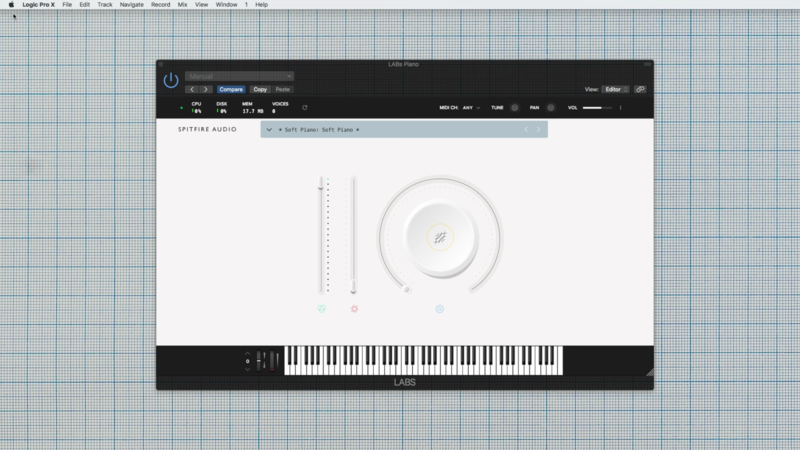Open the Navigate menu
This screenshot has height=450, width=800.
coord(132,5)
